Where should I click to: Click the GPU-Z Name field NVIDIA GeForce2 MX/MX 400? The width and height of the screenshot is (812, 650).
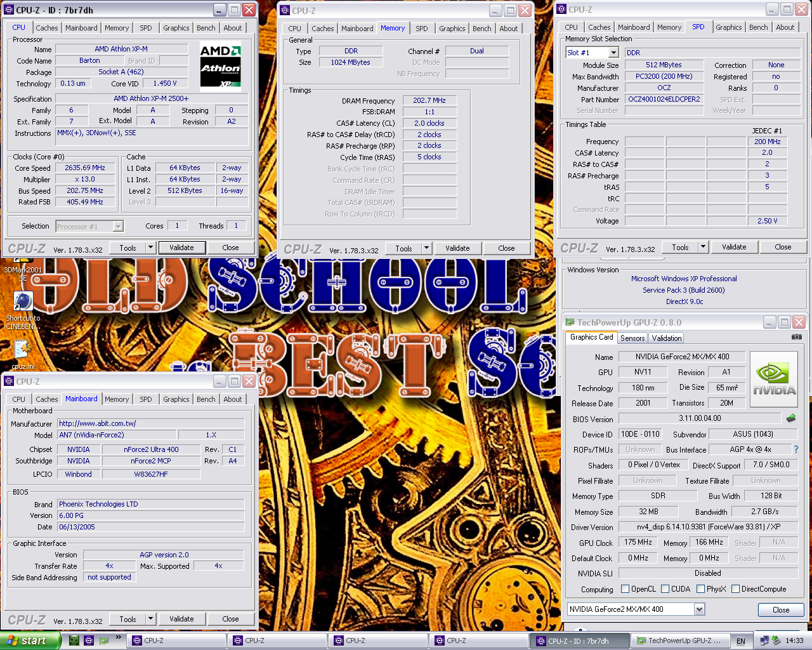click(683, 357)
